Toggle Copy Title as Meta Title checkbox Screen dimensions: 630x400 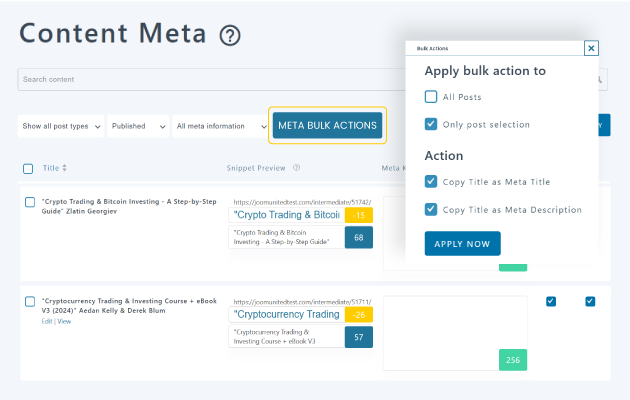431,182
